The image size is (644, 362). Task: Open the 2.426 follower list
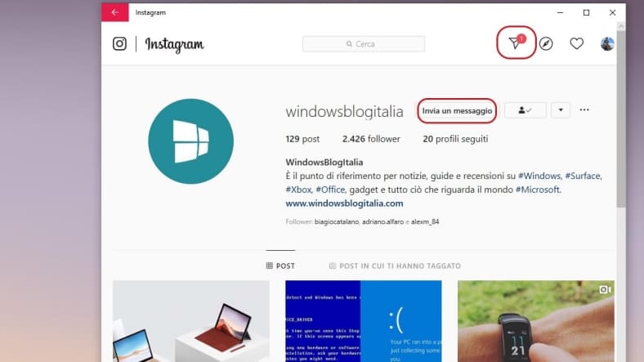click(371, 139)
